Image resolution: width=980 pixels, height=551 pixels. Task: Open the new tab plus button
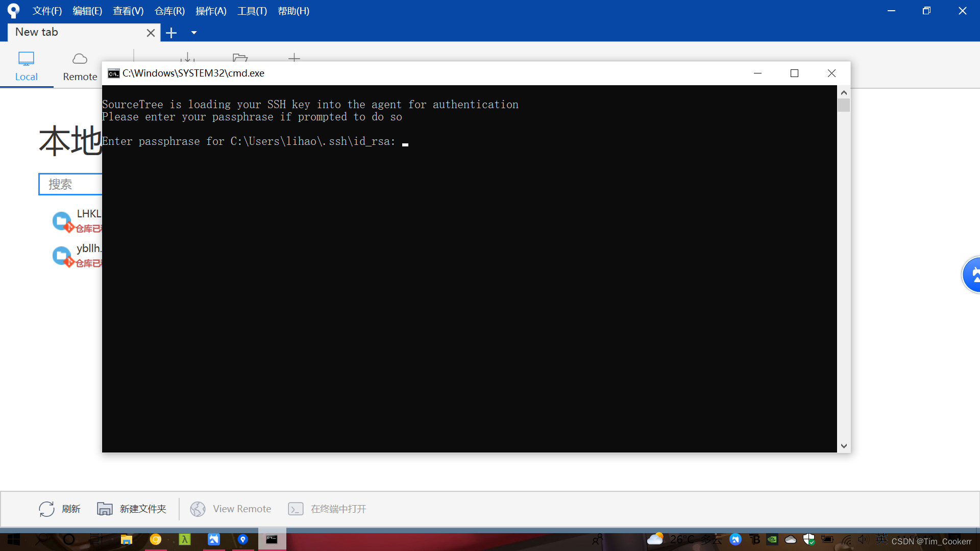tap(171, 33)
